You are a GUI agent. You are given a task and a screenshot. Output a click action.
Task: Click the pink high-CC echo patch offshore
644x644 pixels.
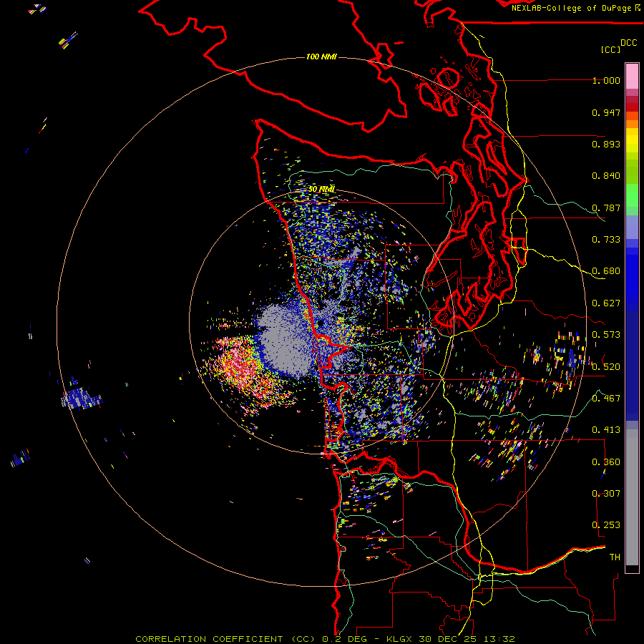(240, 366)
